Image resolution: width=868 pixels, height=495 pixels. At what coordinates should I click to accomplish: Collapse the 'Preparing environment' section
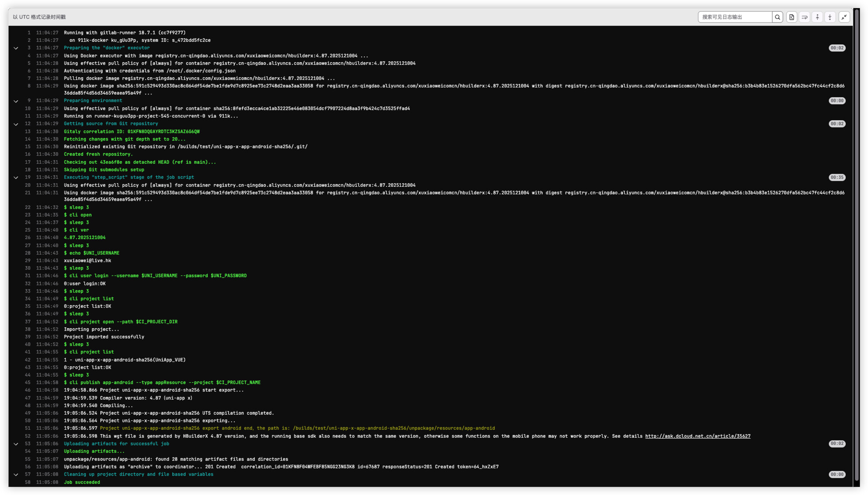tap(16, 101)
